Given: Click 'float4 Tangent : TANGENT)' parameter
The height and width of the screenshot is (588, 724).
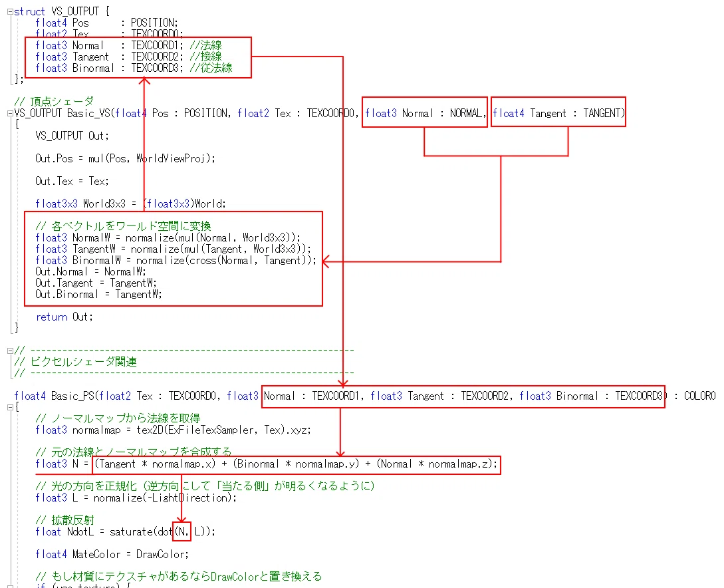Looking at the screenshot, I should pyautogui.click(x=558, y=113).
